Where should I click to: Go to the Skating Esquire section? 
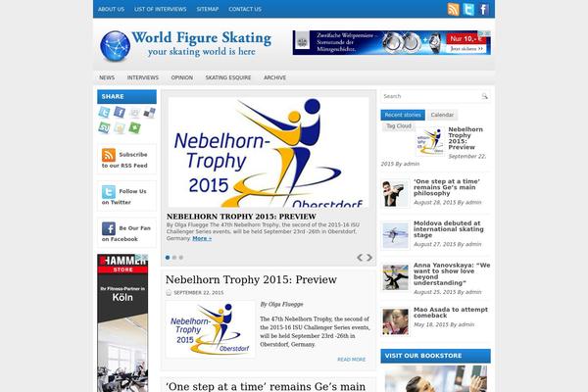pyautogui.click(x=228, y=77)
